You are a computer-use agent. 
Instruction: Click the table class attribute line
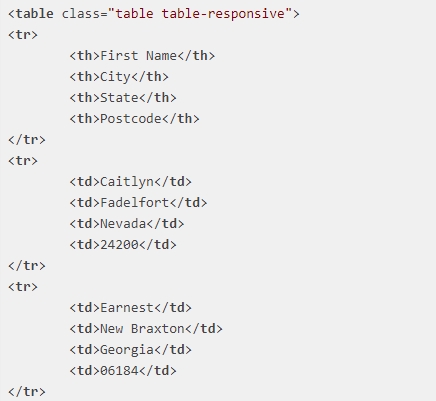tap(154, 14)
